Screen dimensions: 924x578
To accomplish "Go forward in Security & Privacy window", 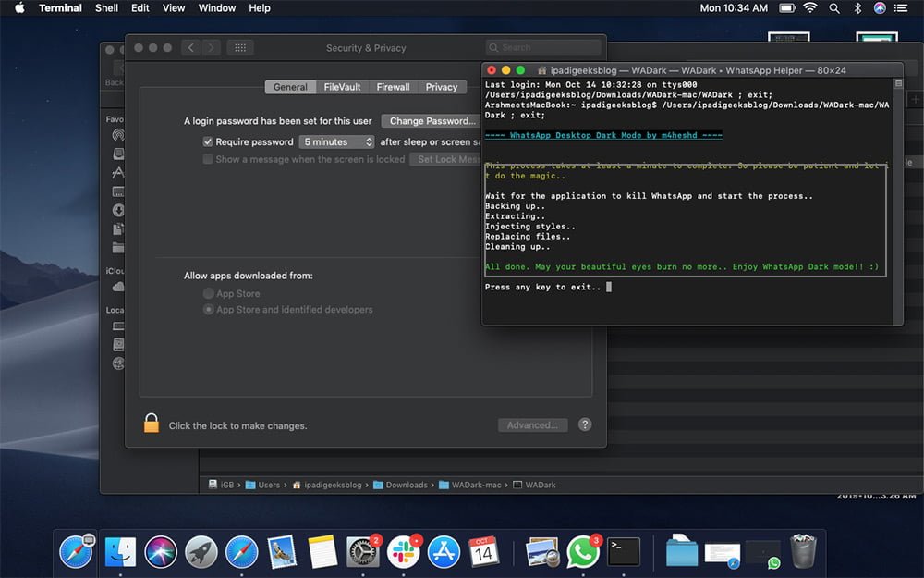I will tap(211, 48).
